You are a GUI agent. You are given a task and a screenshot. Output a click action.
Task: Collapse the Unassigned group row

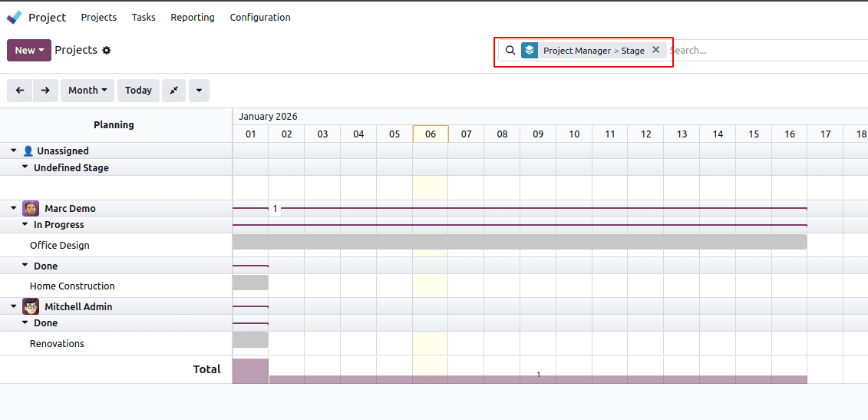(x=14, y=150)
